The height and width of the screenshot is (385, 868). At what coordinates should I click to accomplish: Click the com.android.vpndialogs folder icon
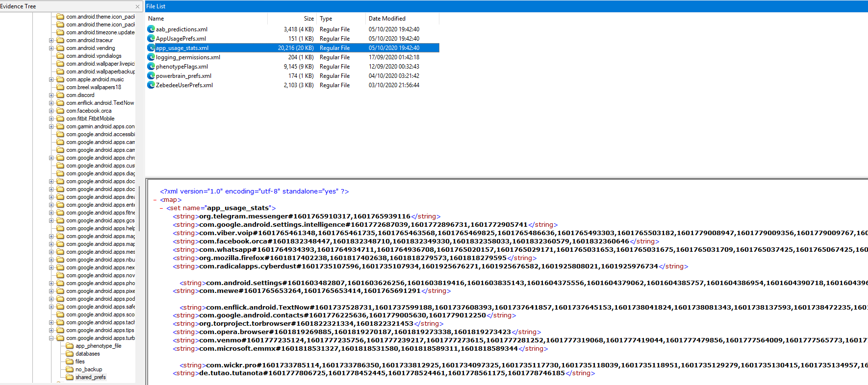[x=60, y=56]
